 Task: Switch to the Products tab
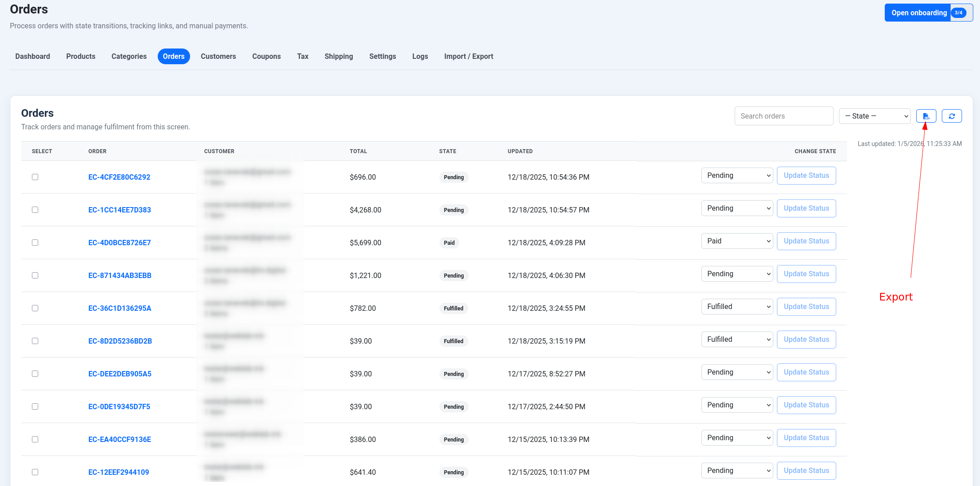tap(80, 56)
